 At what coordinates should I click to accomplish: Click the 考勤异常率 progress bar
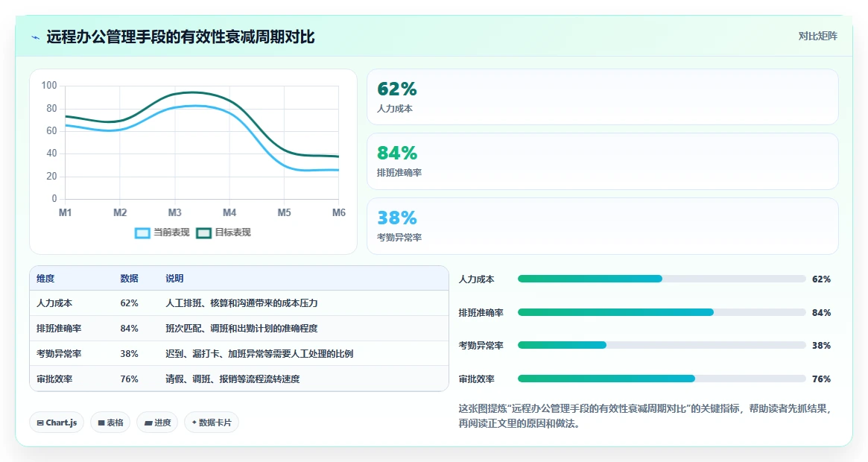[662, 345]
